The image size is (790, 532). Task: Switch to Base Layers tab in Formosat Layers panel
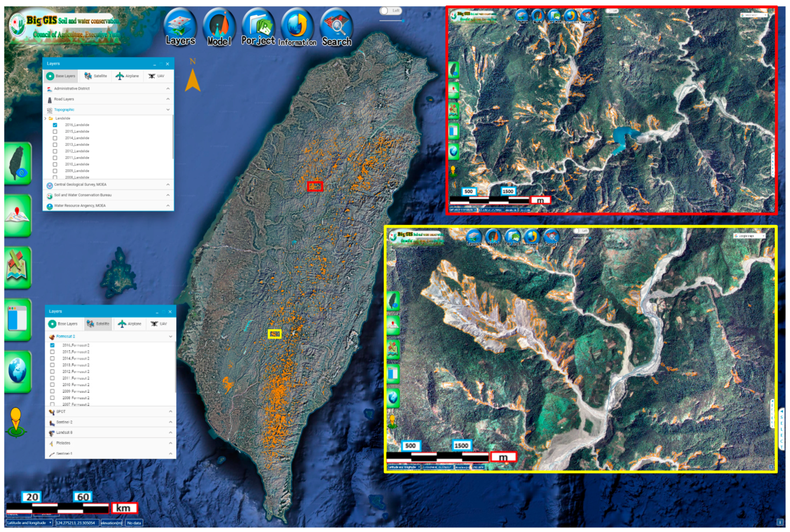tap(63, 324)
